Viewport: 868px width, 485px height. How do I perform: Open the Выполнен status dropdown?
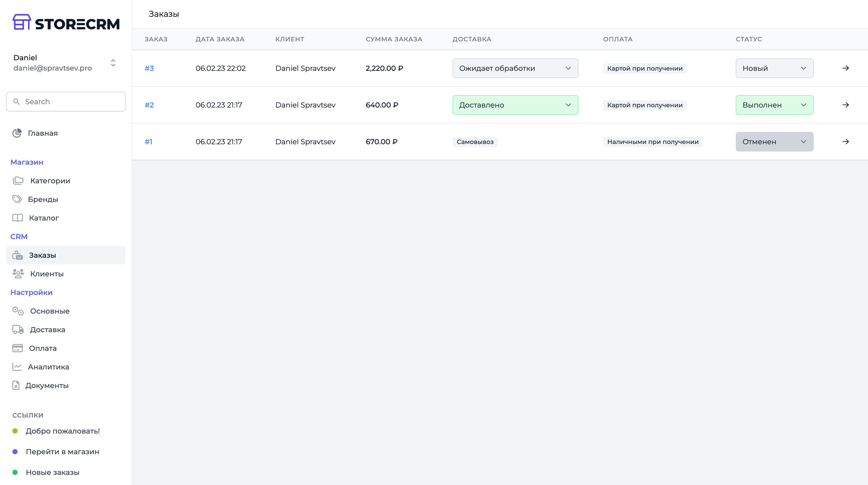774,105
